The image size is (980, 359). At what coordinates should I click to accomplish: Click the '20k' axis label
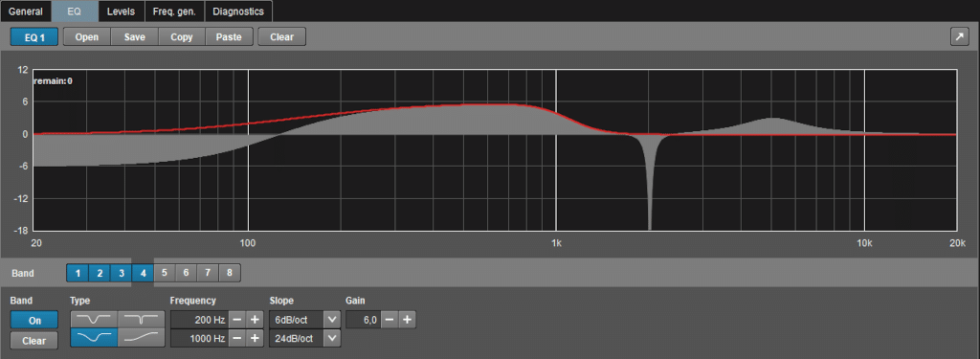[957, 242]
